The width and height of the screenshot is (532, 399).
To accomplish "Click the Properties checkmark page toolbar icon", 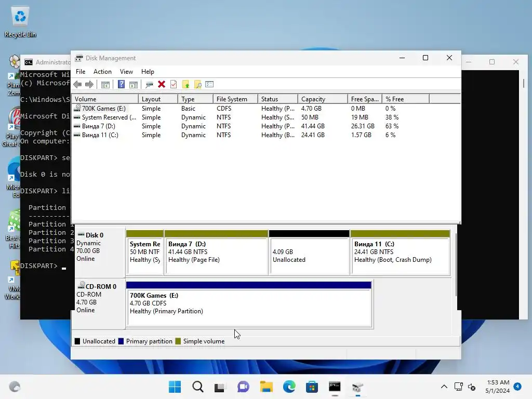I will 174,85.
